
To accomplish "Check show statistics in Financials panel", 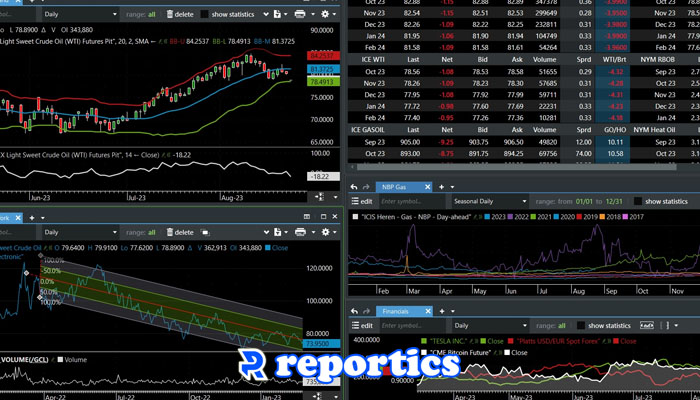I will point(580,326).
